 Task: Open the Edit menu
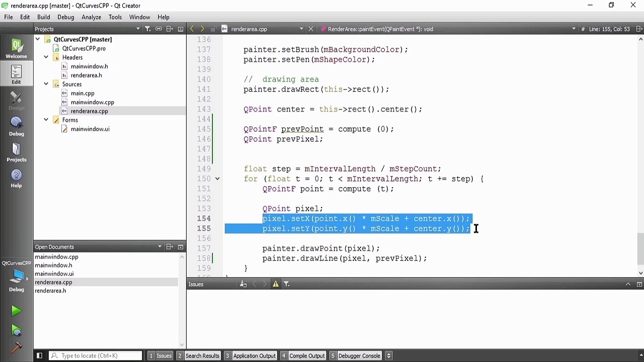(x=25, y=17)
